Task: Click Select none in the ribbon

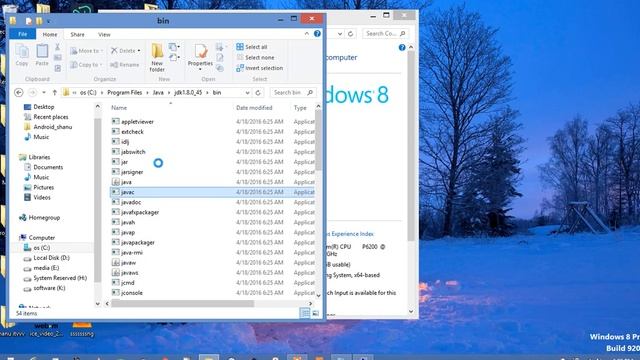Action: click(256, 58)
